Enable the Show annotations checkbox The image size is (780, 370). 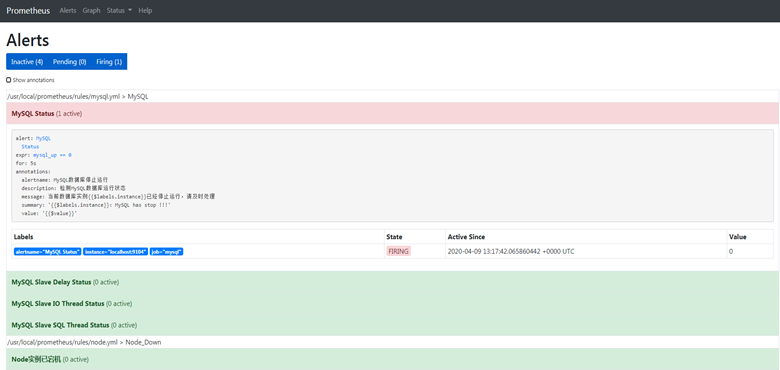(x=8, y=80)
